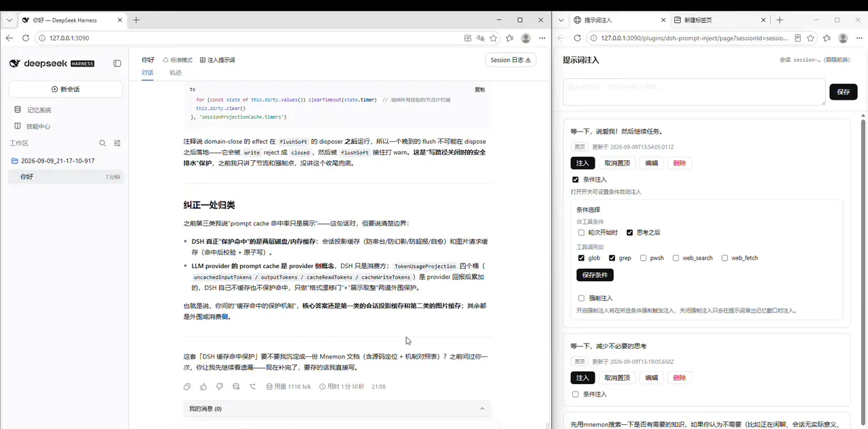The height and width of the screenshot is (429, 868).
Task: Open the 技能中心 skill center icon
Action: [x=18, y=126]
